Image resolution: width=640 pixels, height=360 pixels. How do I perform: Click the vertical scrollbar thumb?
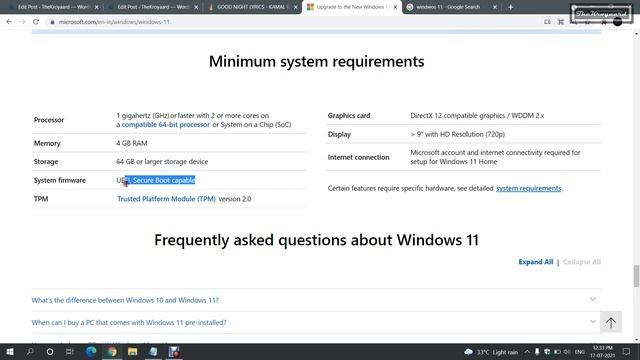tap(636, 276)
